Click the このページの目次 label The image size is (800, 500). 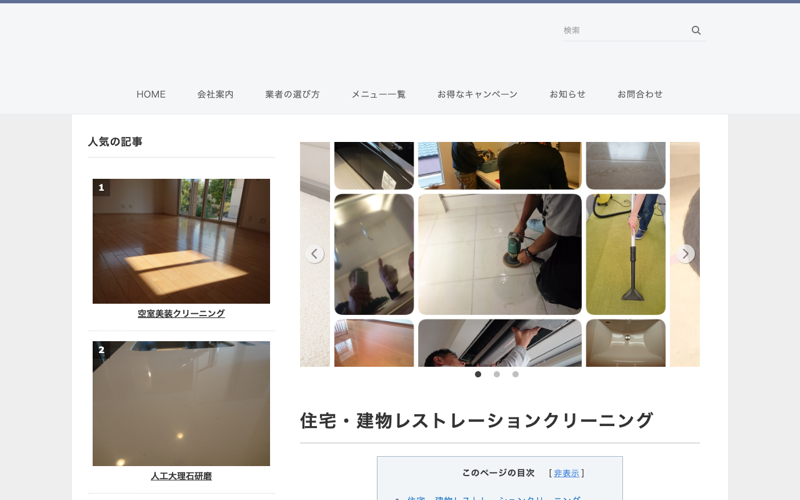(498, 473)
